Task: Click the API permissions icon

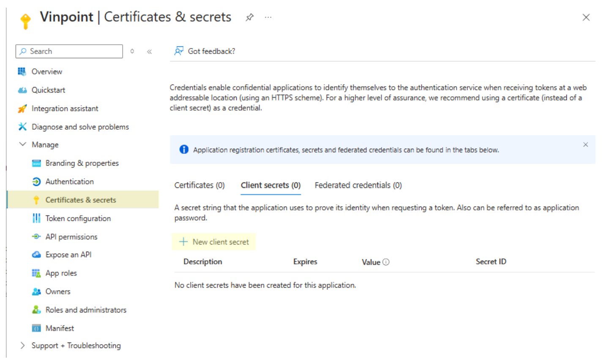Action: pos(37,236)
